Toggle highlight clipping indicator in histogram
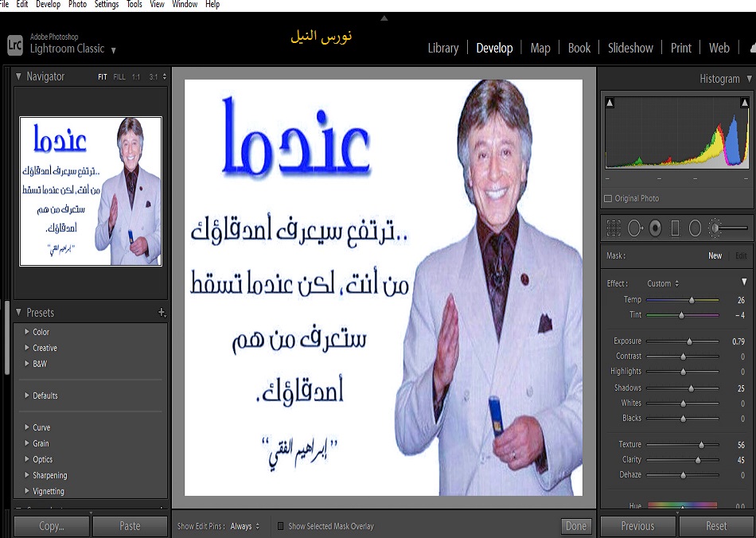This screenshot has width=756, height=538. tap(744, 103)
